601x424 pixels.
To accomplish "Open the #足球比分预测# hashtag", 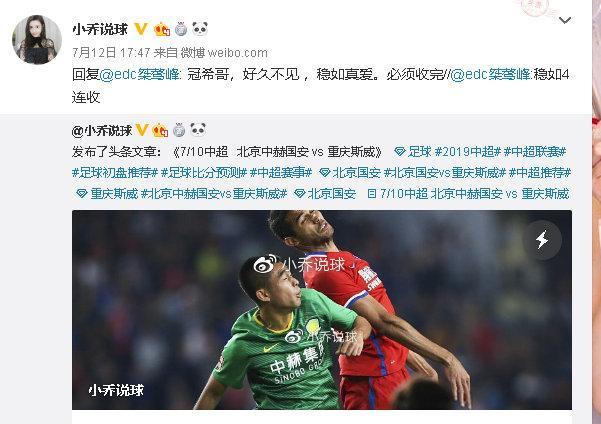I will [x=204, y=173].
